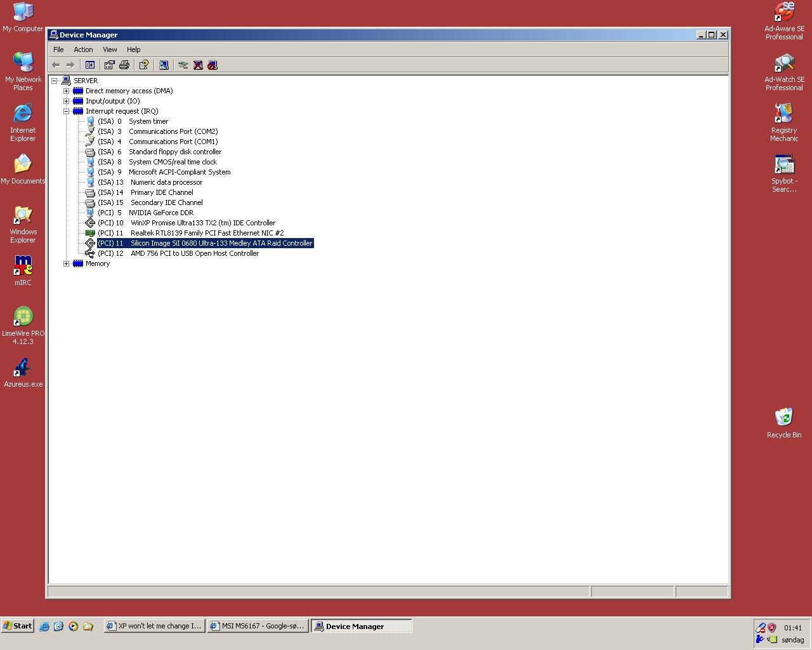
Task: Click the Start button
Action: (18, 626)
